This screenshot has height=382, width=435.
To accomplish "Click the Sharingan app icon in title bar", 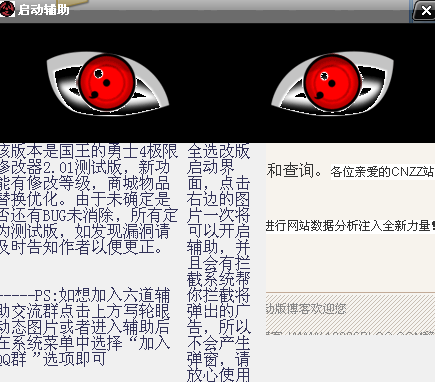I will coord(7,9).
